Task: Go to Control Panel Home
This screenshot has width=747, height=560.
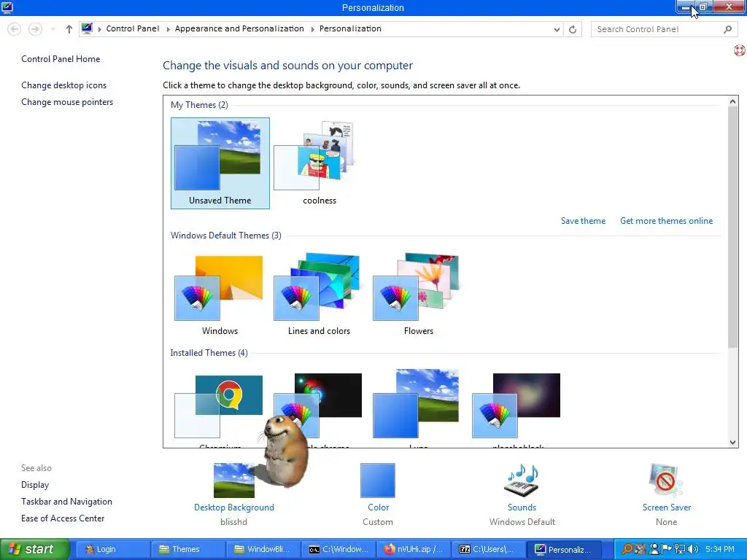Action: (x=61, y=59)
